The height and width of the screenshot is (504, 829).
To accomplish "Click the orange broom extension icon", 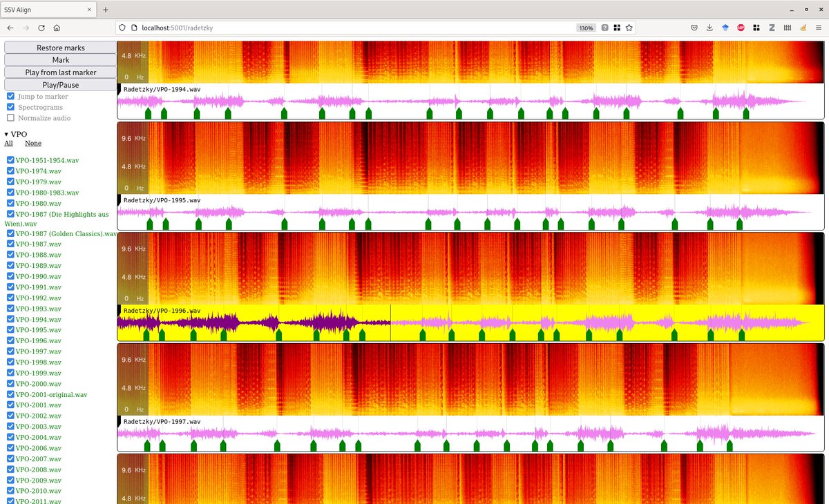I will (803, 28).
